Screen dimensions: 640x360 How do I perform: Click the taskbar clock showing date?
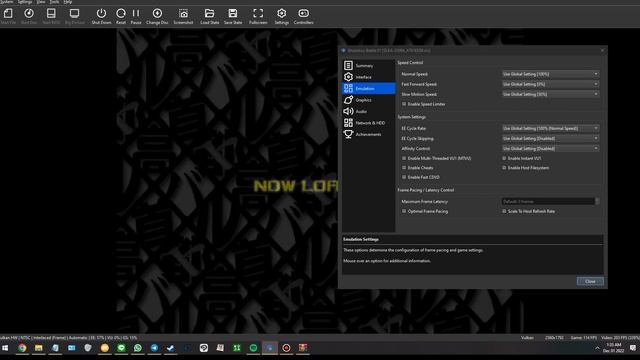[614, 348]
